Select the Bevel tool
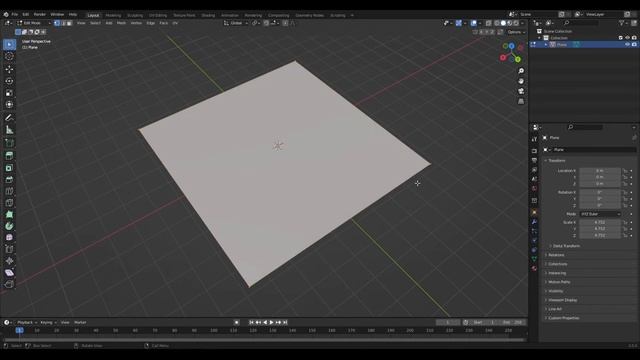Viewport: 640px width, 360px height. [x=9, y=180]
